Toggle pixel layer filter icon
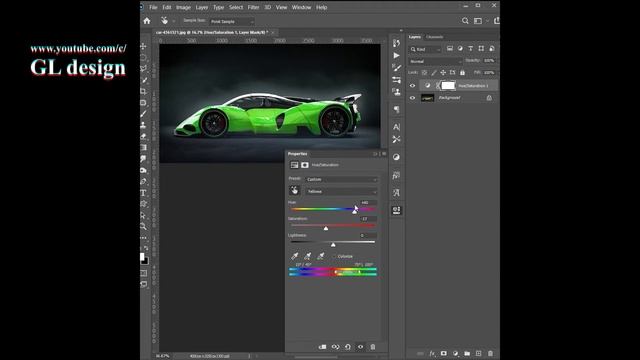This screenshot has height=360, width=640. (x=450, y=49)
